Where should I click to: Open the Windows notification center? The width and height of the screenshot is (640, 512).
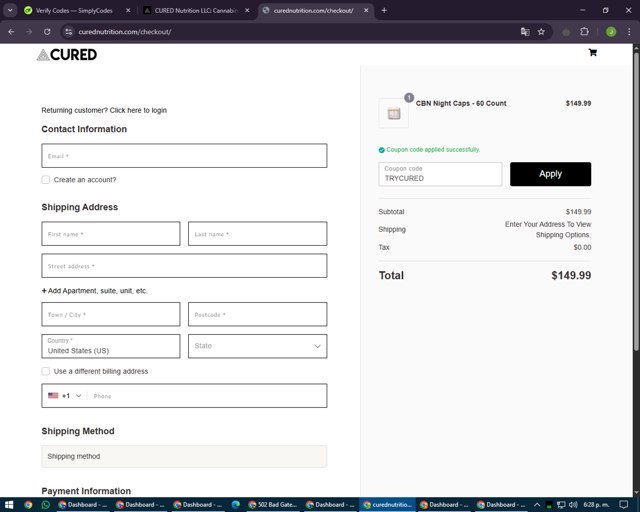(624, 505)
